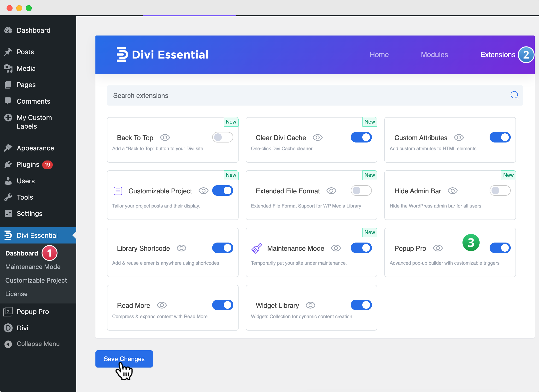Click the Customizable Project document icon
539x392 pixels.
pos(118,191)
